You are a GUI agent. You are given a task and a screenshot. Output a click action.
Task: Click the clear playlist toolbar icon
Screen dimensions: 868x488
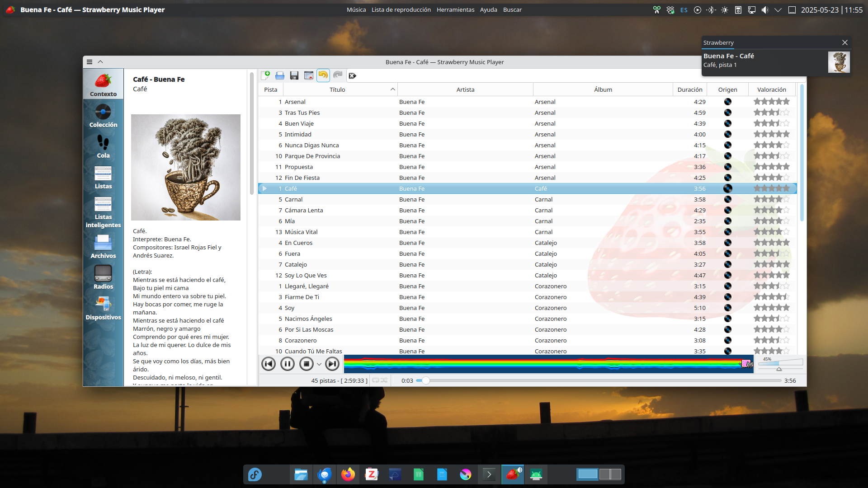pyautogui.click(x=309, y=75)
